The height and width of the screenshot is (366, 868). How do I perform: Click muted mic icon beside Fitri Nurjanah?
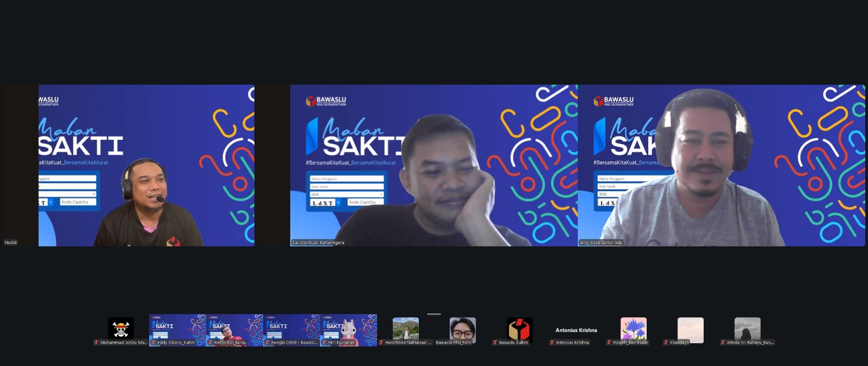click(x=324, y=343)
